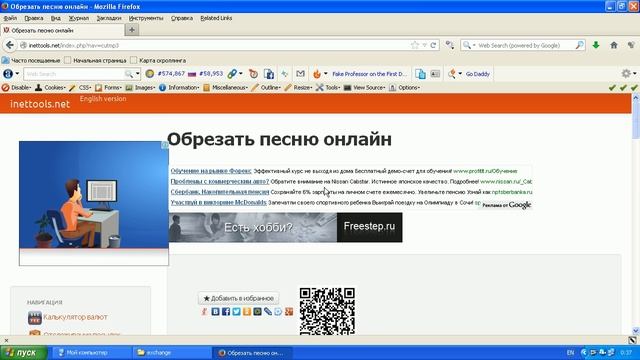This screenshot has height=360, width=640.
Task: Open the Miscellaneous dropdown menu
Action: click(x=225, y=87)
